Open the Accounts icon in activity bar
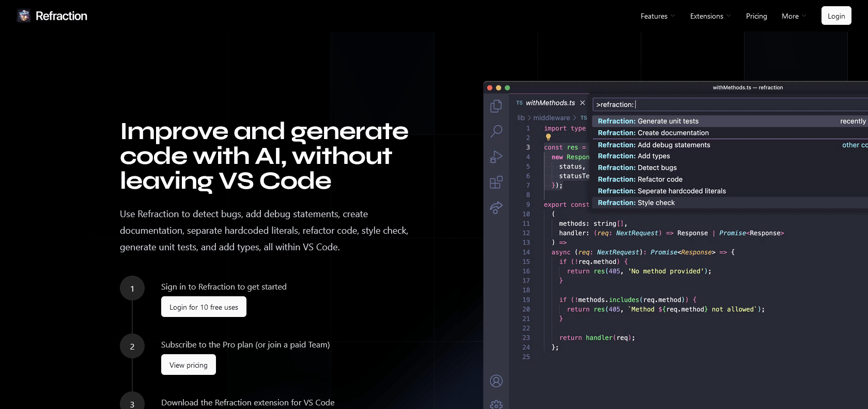 coord(496,381)
